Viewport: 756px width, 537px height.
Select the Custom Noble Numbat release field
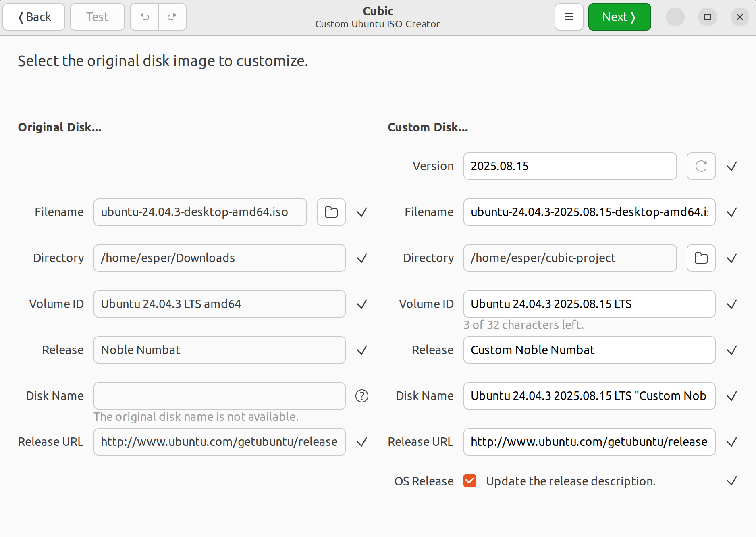click(x=589, y=350)
